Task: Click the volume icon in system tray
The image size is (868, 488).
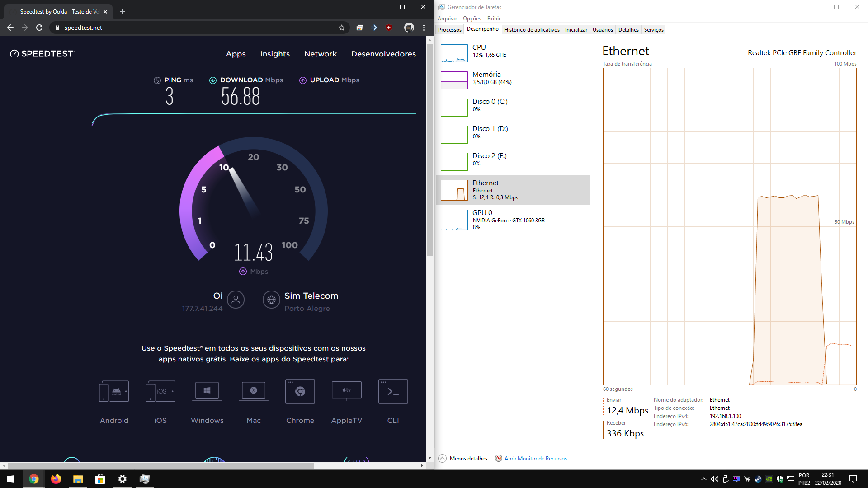Action: 715,479
